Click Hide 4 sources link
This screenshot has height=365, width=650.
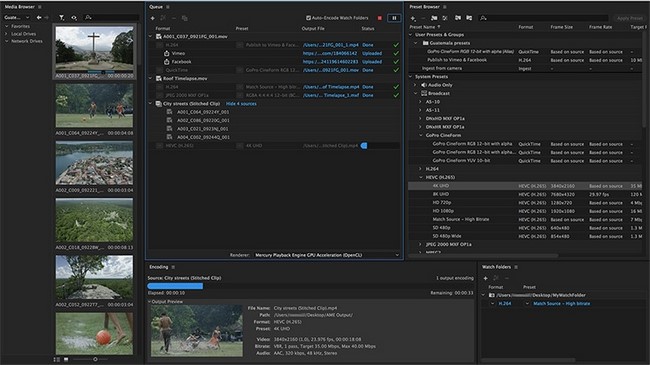tap(241, 104)
